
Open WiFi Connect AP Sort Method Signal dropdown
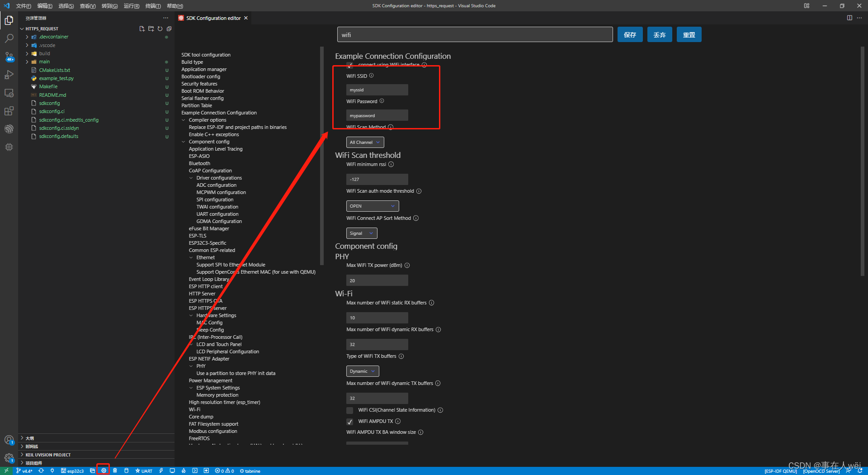362,233
